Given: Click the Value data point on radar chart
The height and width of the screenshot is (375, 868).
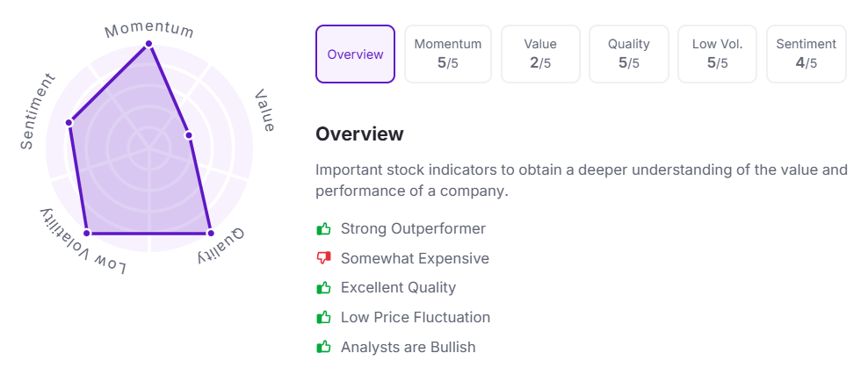Looking at the screenshot, I should coord(188,135).
